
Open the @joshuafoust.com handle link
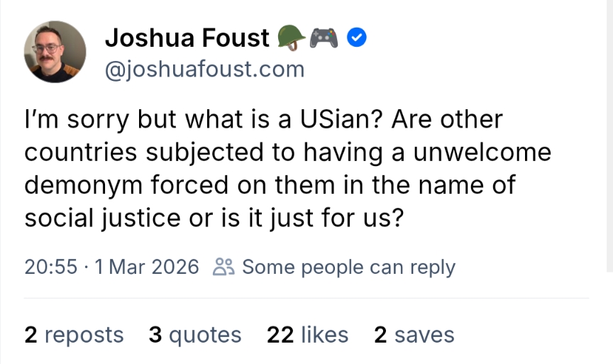pos(204,70)
